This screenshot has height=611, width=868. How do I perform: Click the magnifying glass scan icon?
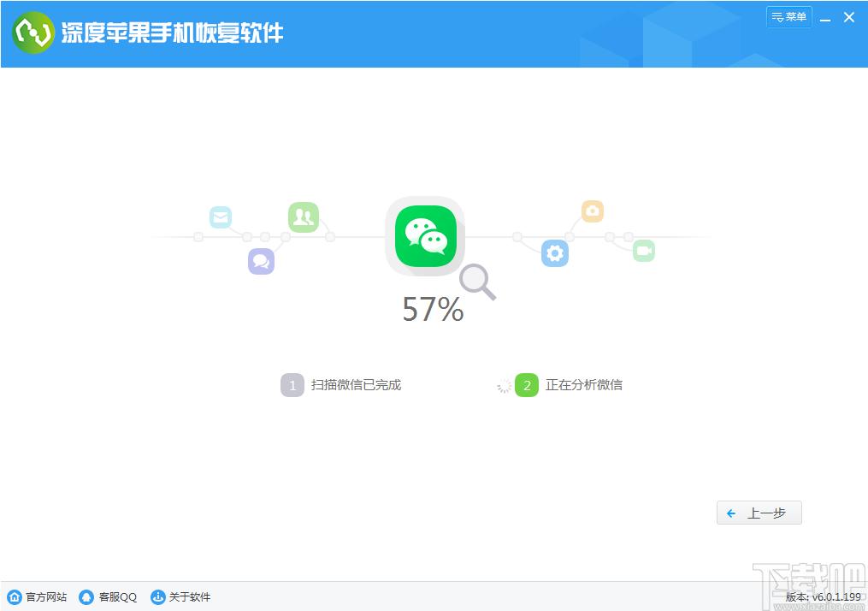click(x=477, y=282)
